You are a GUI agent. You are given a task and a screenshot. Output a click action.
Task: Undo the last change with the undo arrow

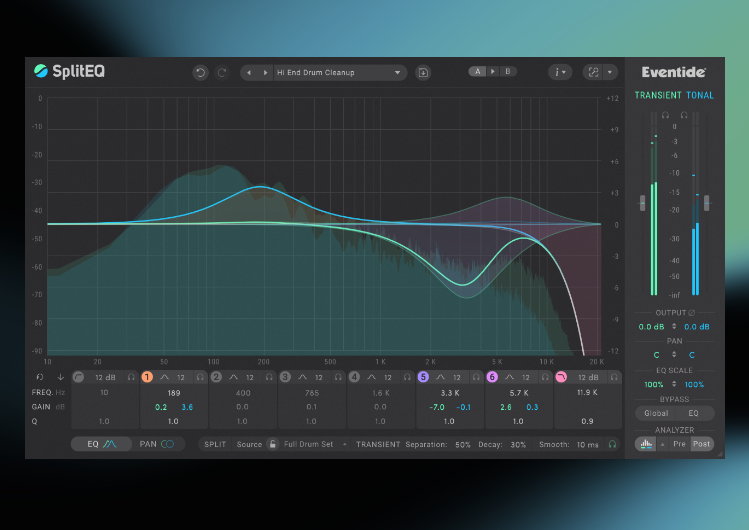coord(201,73)
